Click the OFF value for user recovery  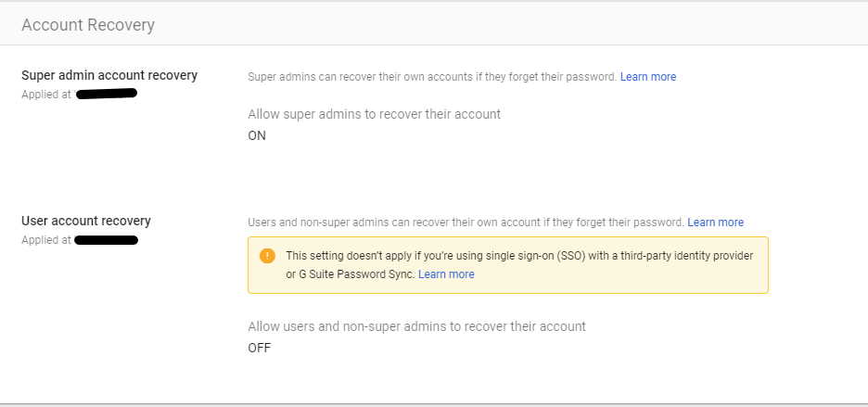pyautogui.click(x=260, y=348)
